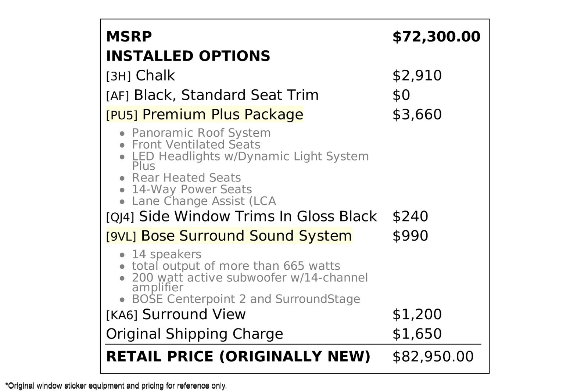Click the $990 Bose system price
The width and height of the screenshot is (588, 392).
click(410, 236)
